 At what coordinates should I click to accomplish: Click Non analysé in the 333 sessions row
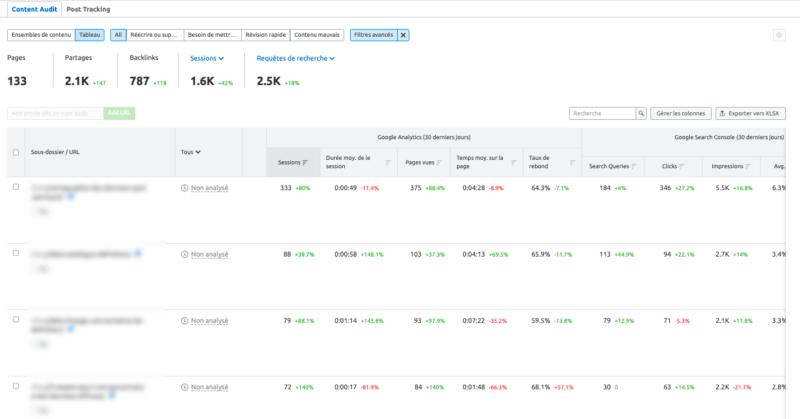pyautogui.click(x=210, y=188)
